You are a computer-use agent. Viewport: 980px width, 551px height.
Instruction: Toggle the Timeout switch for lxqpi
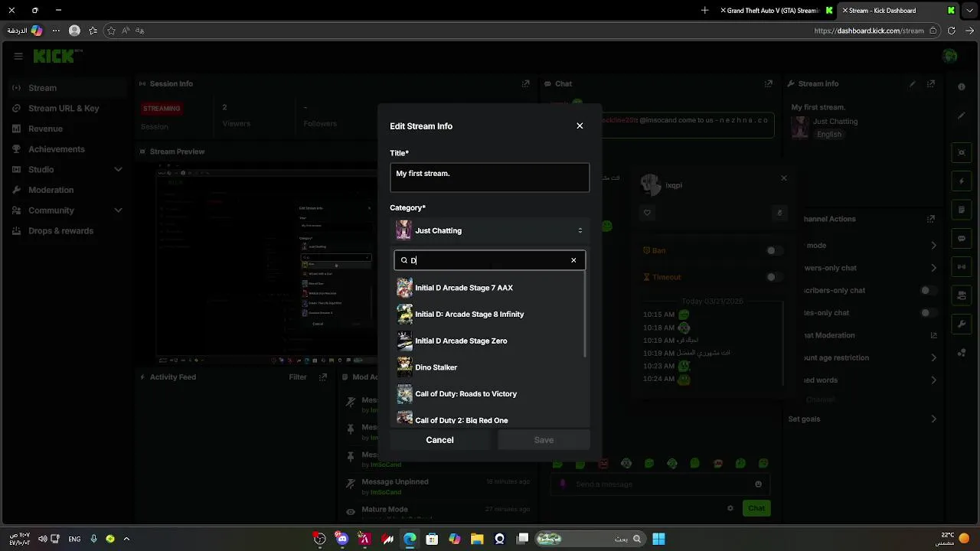[x=775, y=277]
